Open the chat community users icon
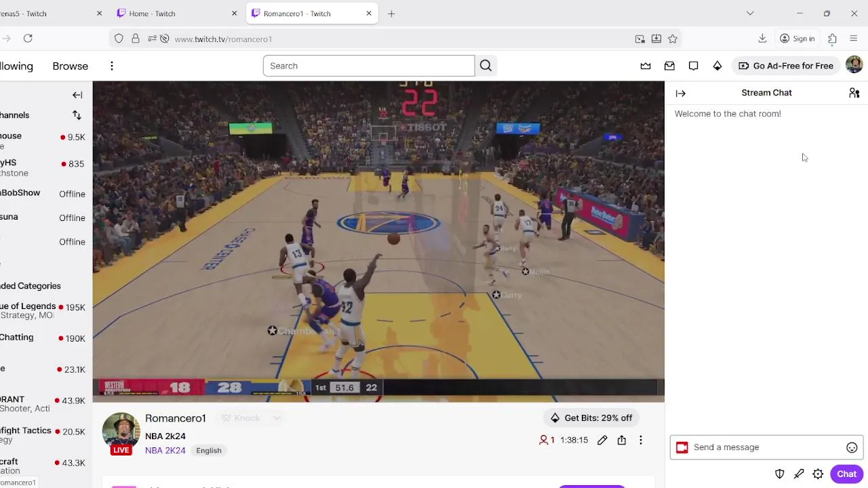 pyautogui.click(x=854, y=93)
